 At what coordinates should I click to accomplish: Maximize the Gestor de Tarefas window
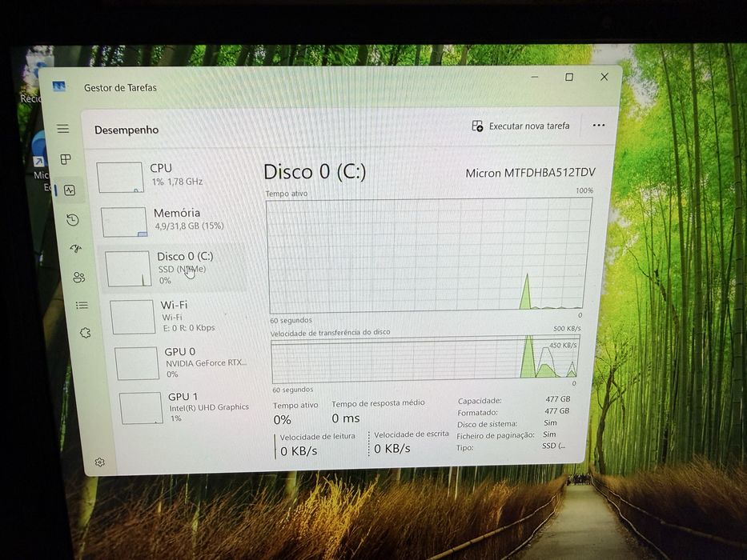(568, 77)
